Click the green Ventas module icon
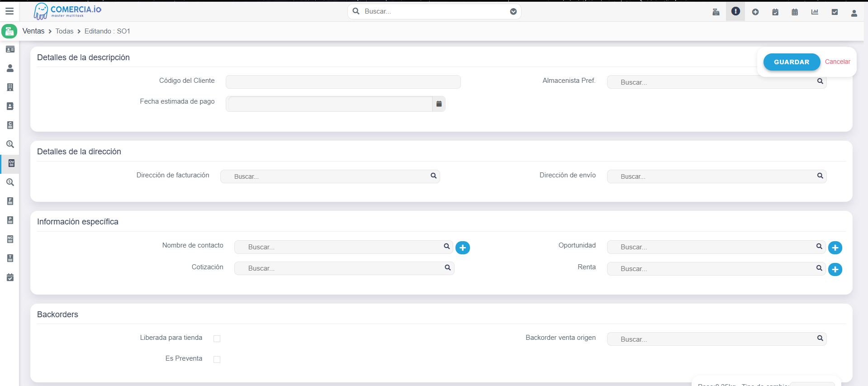The image size is (868, 386). point(9,31)
